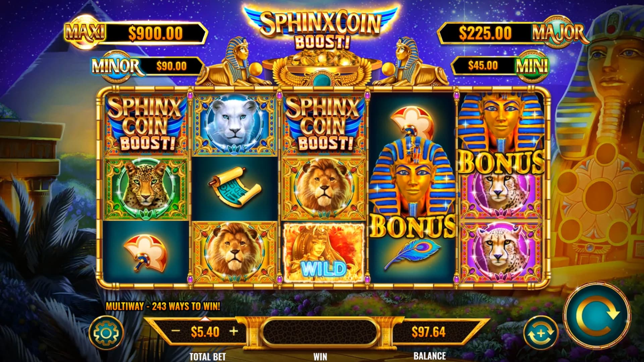The image size is (644, 362).
Task: Increase total bet with plus
Action: click(x=234, y=331)
